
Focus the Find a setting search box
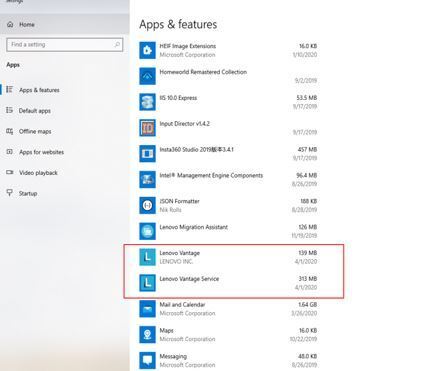[x=64, y=45]
